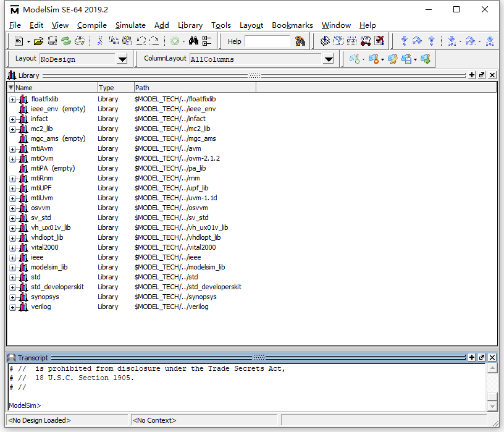Open the Library menu
This screenshot has height=432, width=504.
pyautogui.click(x=190, y=25)
